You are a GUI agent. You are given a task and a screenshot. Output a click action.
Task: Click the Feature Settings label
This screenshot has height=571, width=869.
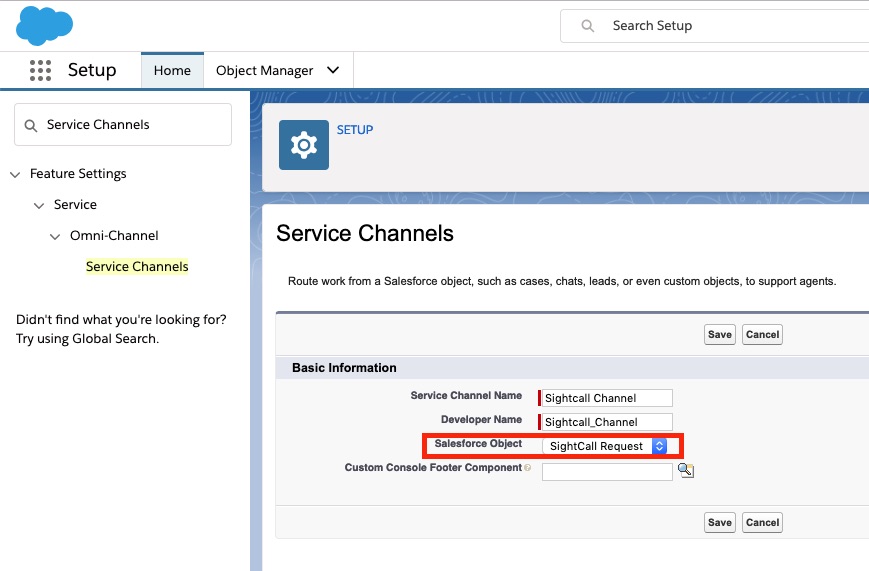tap(78, 174)
